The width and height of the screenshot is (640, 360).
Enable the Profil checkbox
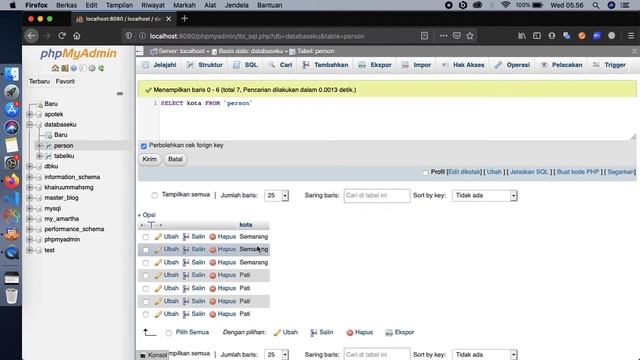click(x=426, y=172)
